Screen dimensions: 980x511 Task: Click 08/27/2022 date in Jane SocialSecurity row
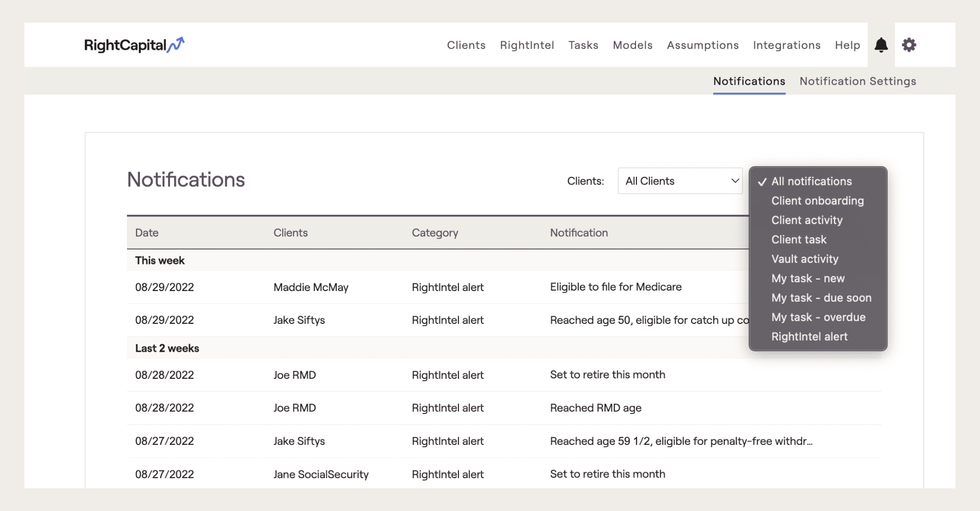[164, 475]
